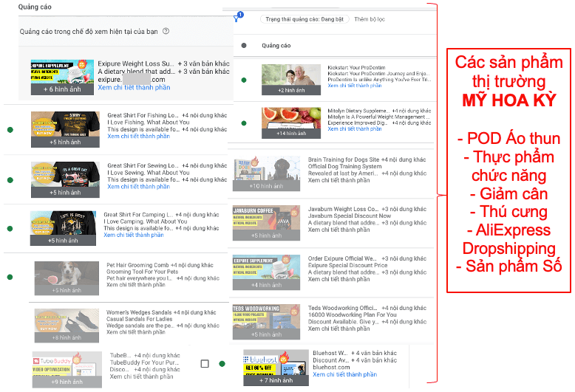Click the 'Quảng cáo' column header

point(276,46)
